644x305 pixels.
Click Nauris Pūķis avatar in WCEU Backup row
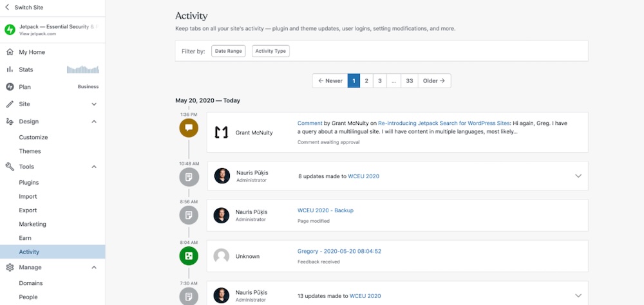coord(222,215)
